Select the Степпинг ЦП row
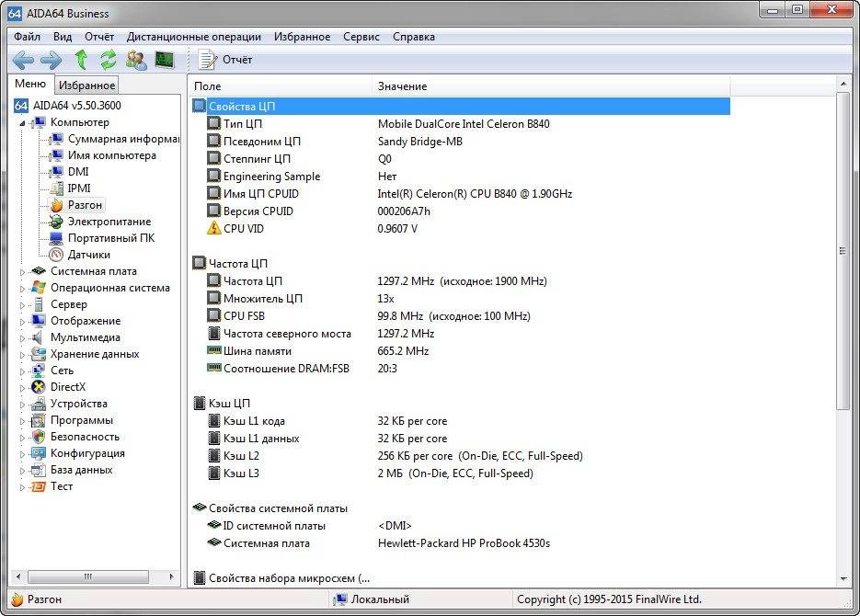This screenshot has height=616, width=860. (x=461, y=159)
